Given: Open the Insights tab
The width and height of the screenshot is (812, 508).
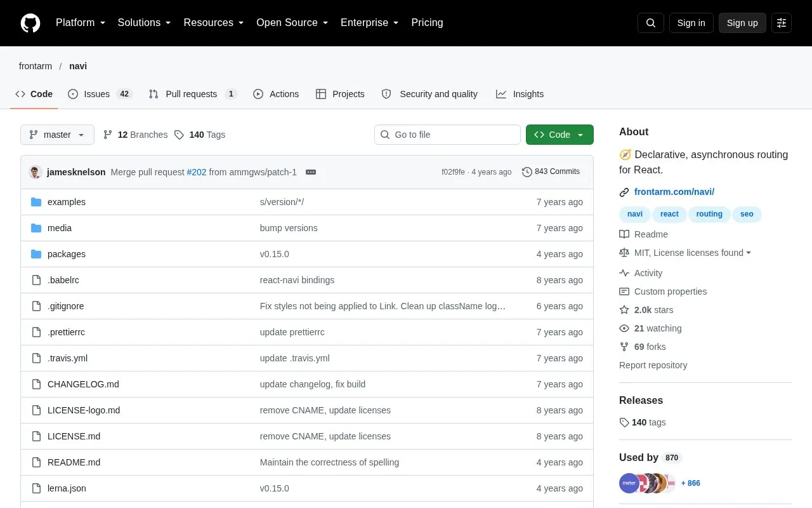Looking at the screenshot, I should coord(520,94).
